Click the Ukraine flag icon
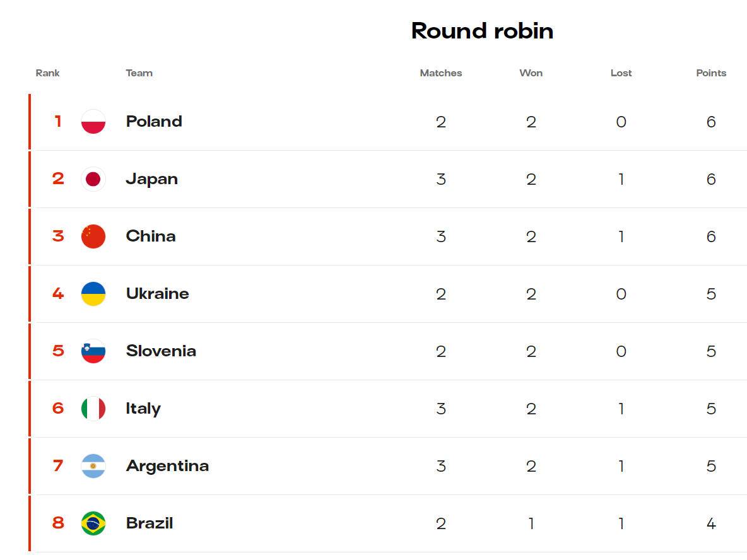This screenshot has width=747, height=560. (93, 294)
